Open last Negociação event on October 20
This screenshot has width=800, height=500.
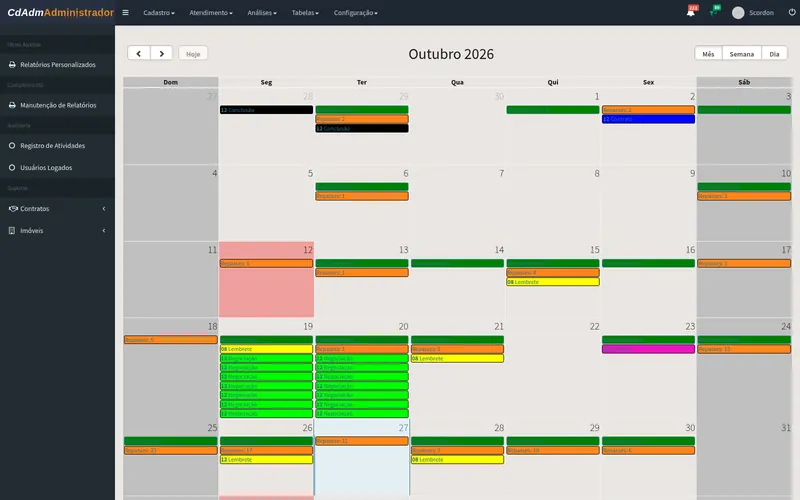362,413
